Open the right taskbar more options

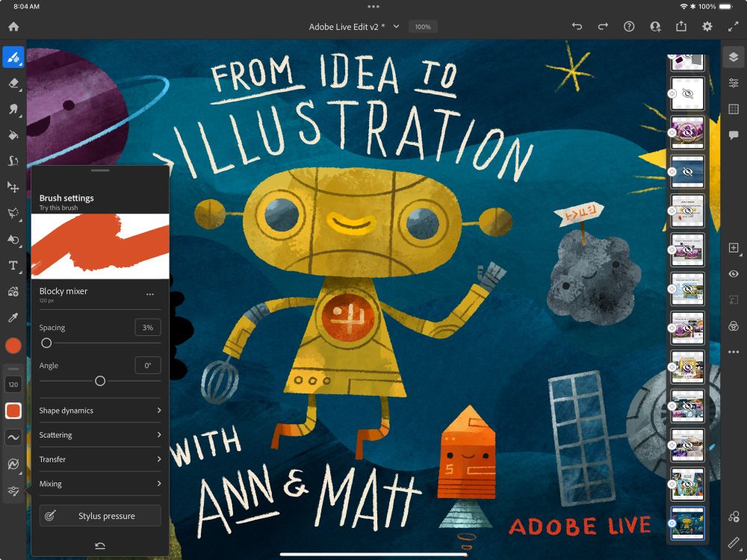(x=734, y=352)
